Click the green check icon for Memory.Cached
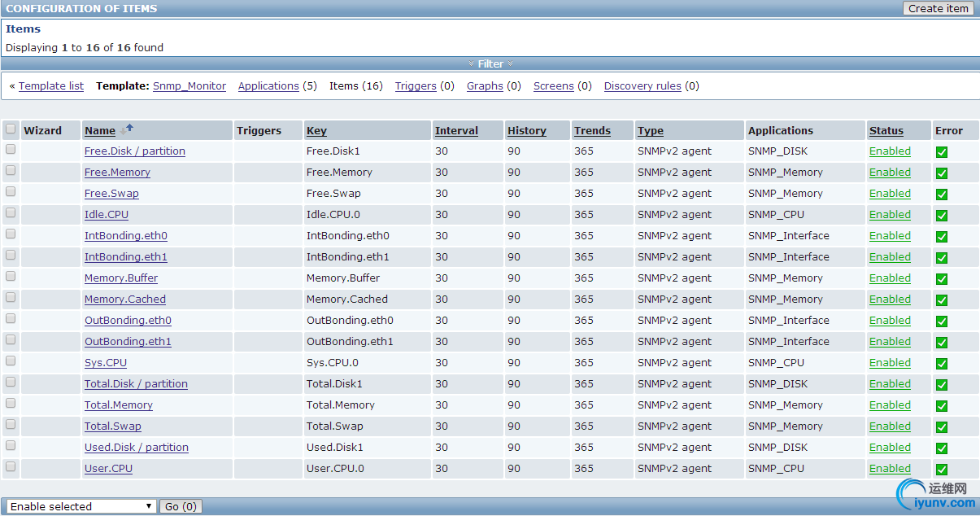Image resolution: width=980 pixels, height=516 pixels. point(942,300)
